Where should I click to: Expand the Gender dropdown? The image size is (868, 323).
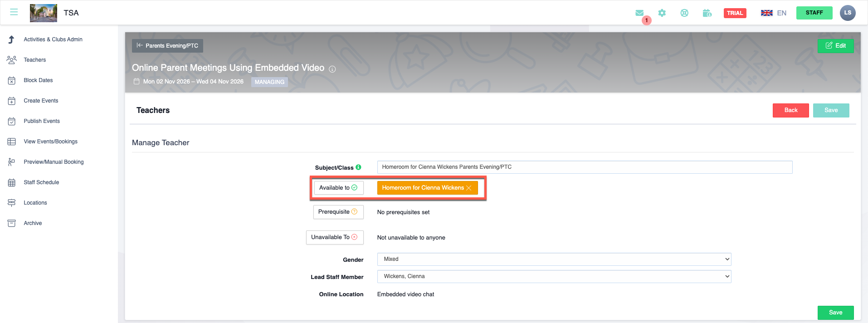coord(554,259)
